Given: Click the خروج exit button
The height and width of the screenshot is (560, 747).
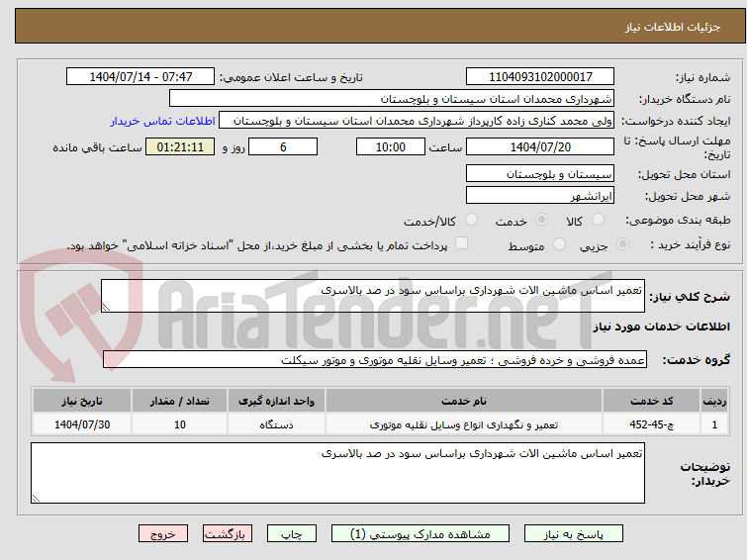Looking at the screenshot, I should 163,534.
